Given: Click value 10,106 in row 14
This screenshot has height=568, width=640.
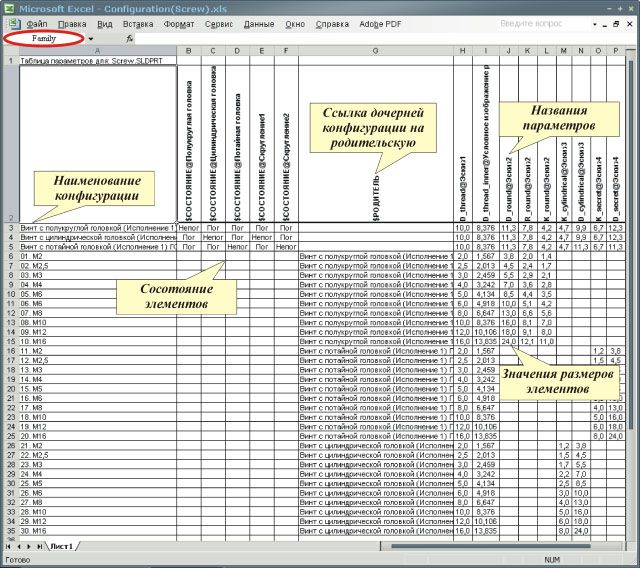Looking at the screenshot, I should point(486,332).
